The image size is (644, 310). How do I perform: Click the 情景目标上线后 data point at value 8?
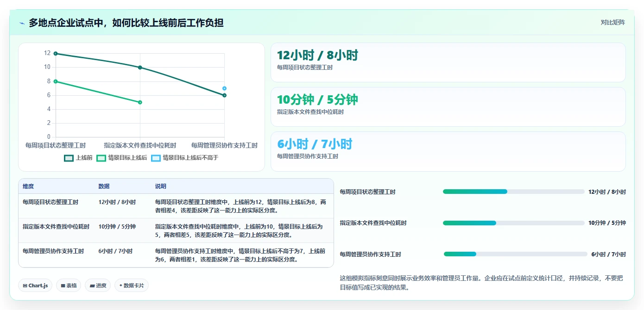point(56,81)
